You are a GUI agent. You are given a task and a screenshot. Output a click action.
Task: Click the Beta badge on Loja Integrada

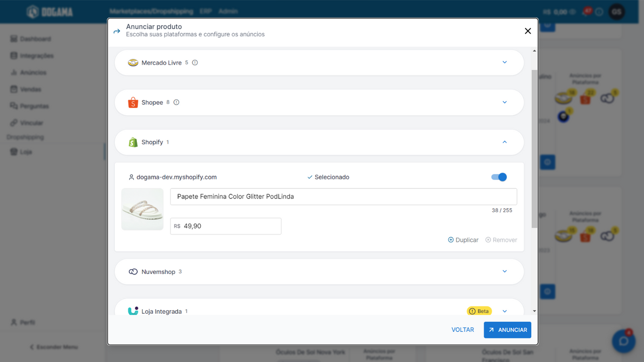pyautogui.click(x=479, y=311)
